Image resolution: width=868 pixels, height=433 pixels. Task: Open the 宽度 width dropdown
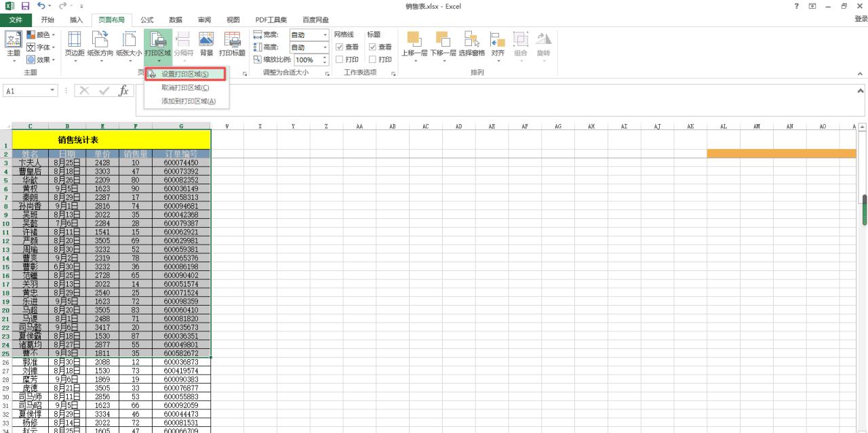pos(325,35)
